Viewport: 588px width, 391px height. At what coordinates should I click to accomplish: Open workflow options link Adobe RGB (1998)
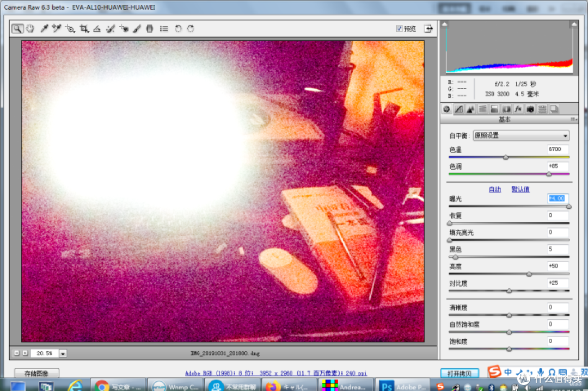(x=275, y=373)
